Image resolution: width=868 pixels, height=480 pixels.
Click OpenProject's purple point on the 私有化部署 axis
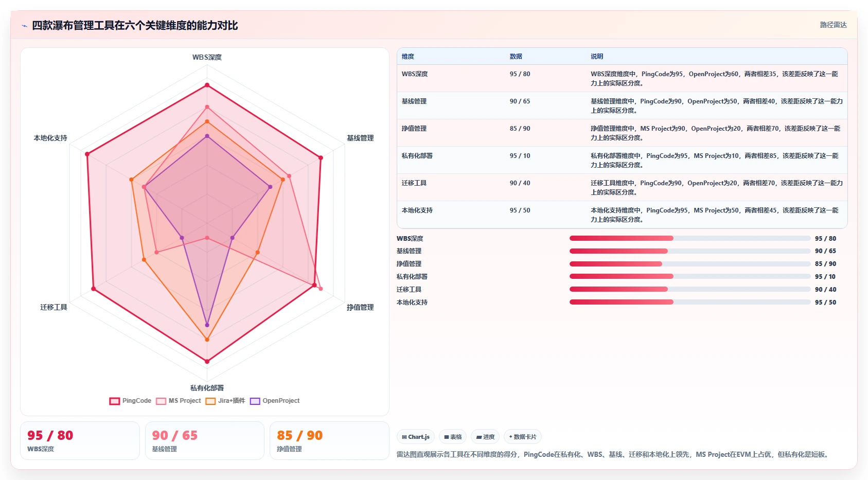[207, 325]
